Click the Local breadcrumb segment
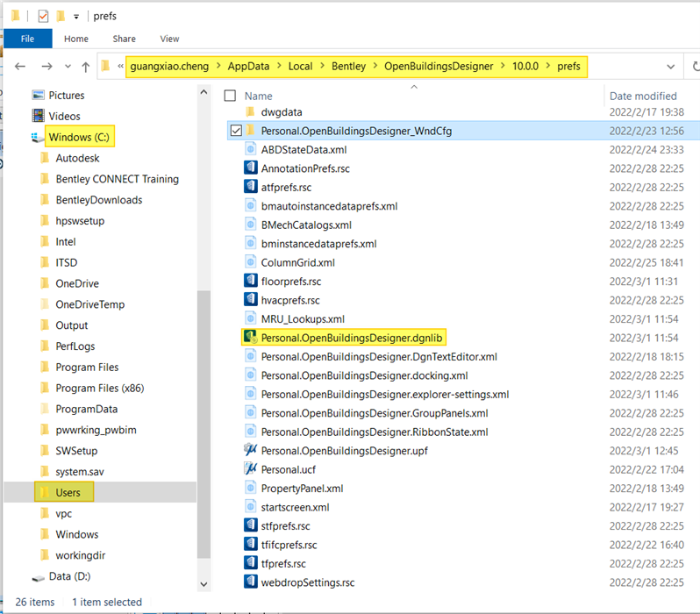Screen dimensions: 700x614 pyautogui.click(x=300, y=67)
